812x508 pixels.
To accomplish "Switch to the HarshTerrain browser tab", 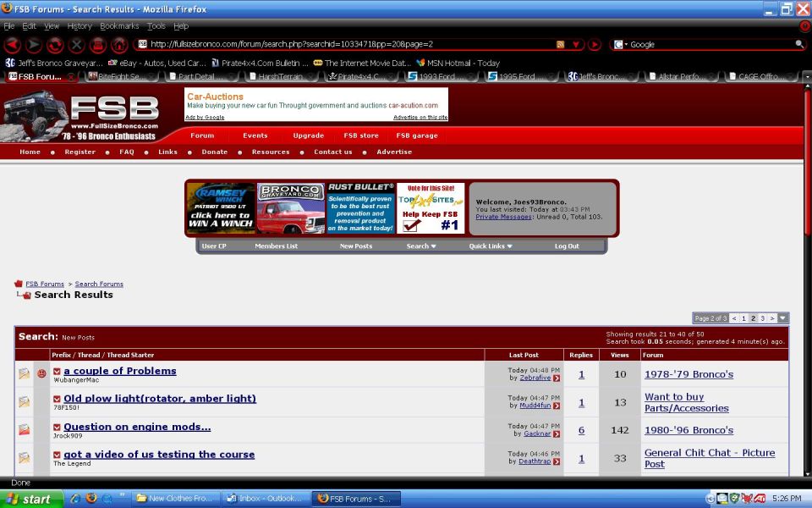I will 281,77.
